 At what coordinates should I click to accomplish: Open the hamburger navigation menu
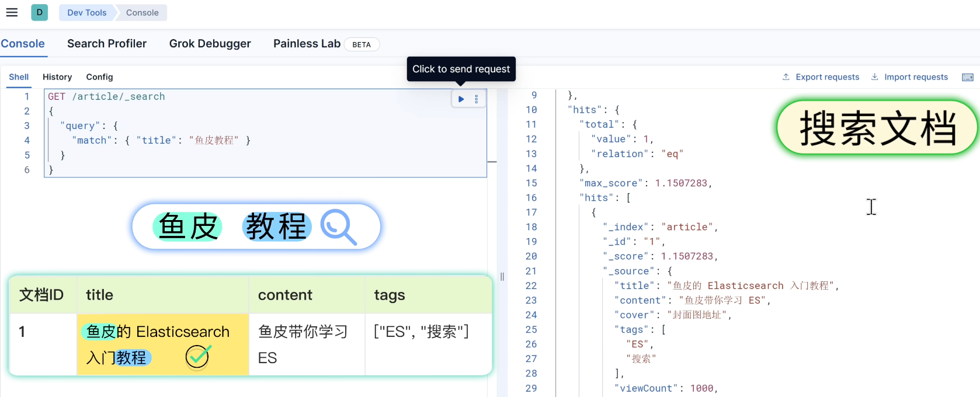coord(12,12)
